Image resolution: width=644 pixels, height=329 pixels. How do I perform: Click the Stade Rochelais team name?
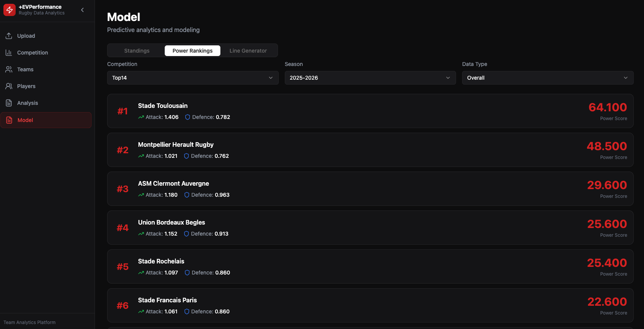pyautogui.click(x=161, y=261)
